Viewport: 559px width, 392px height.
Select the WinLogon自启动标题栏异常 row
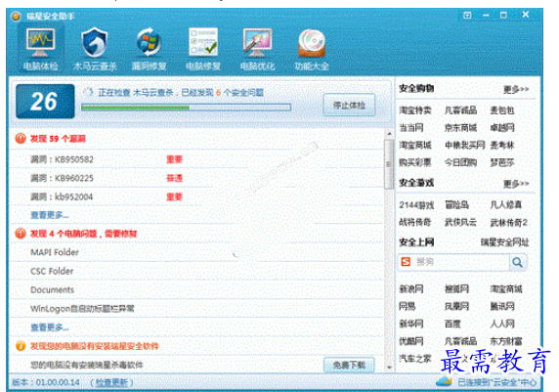pos(196,308)
